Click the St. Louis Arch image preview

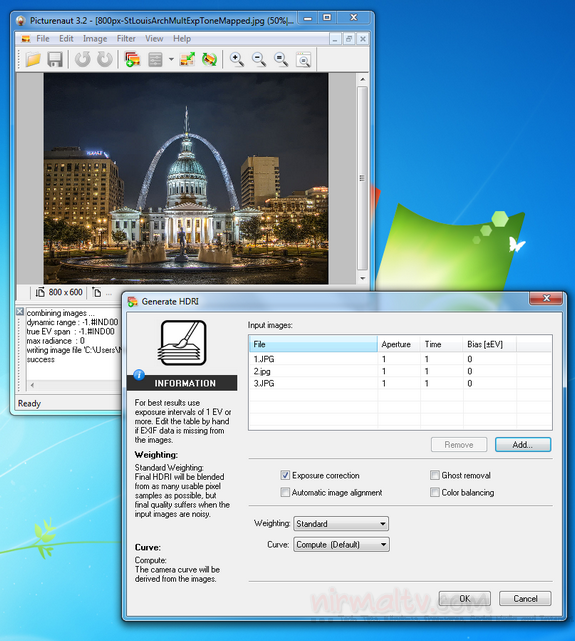[186, 179]
